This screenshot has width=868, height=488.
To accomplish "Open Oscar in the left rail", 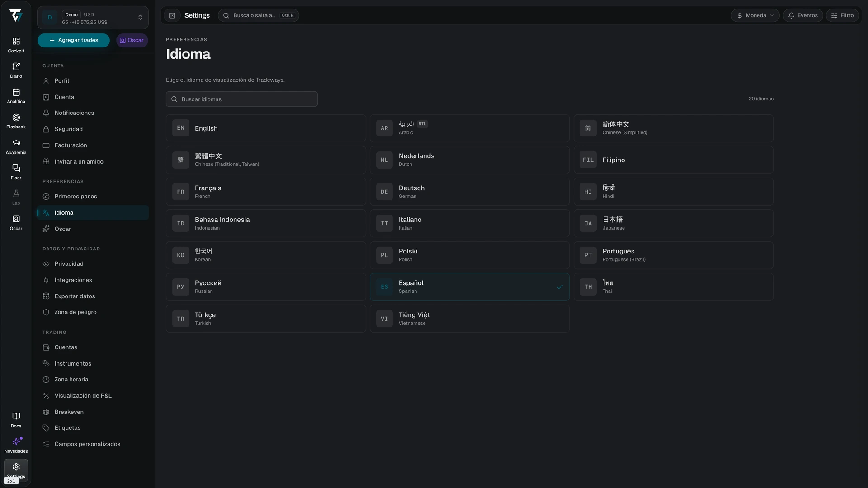I will (16, 223).
